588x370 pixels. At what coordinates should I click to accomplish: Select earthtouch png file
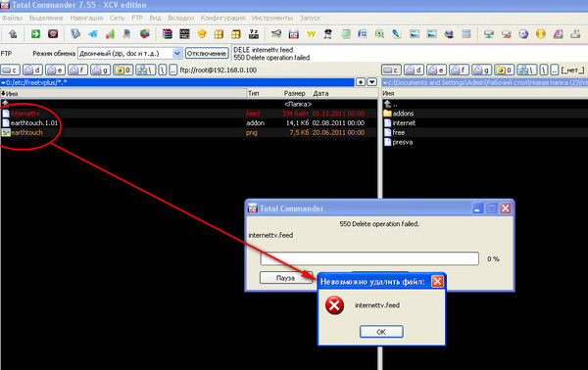188,132
